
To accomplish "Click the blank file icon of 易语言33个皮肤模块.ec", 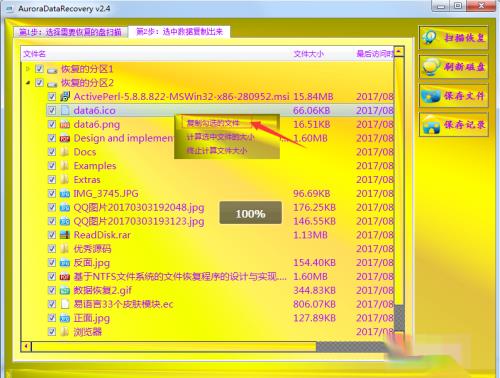I will click(65, 304).
